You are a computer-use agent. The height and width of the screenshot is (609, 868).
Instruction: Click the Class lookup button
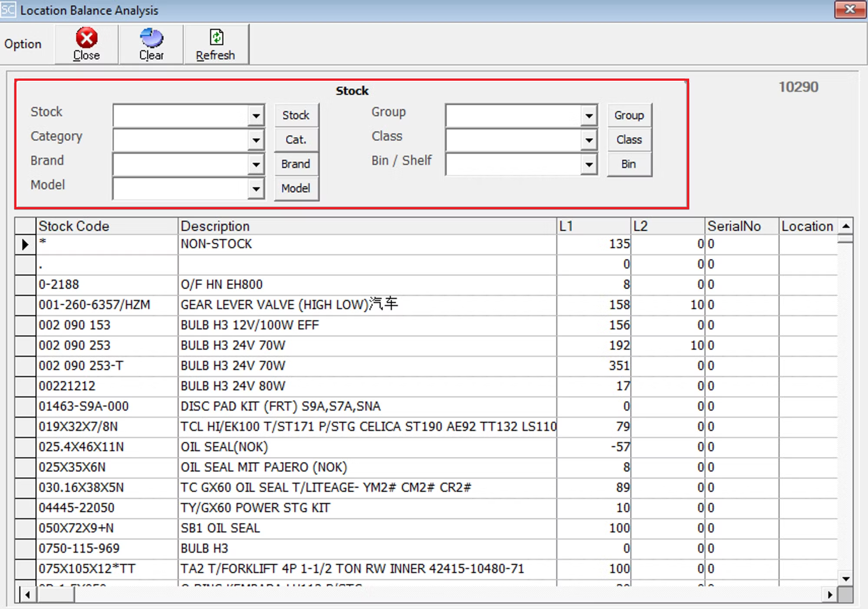(x=629, y=139)
